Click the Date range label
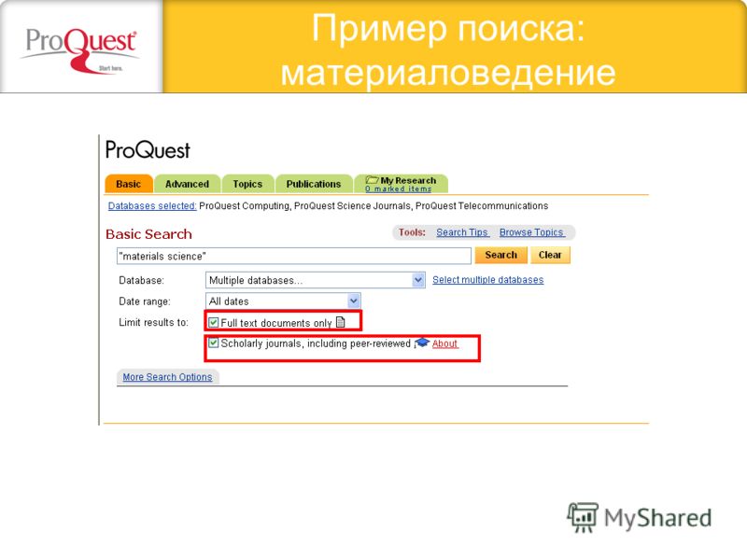The height and width of the screenshot is (560, 747). 145,301
